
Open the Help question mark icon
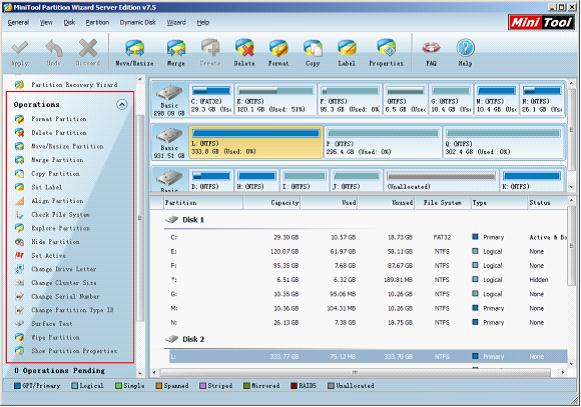(465, 48)
